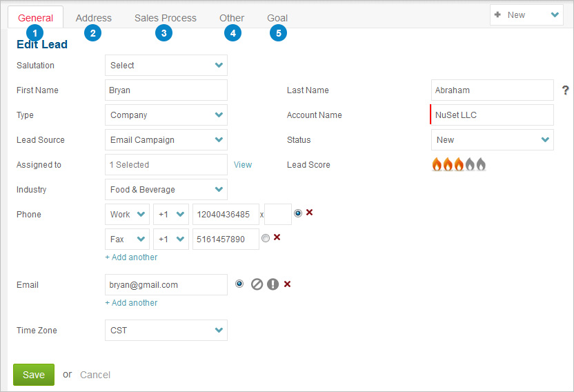This screenshot has width=574, height=392.
Task: Switch to the Goal tab
Action: tap(277, 18)
